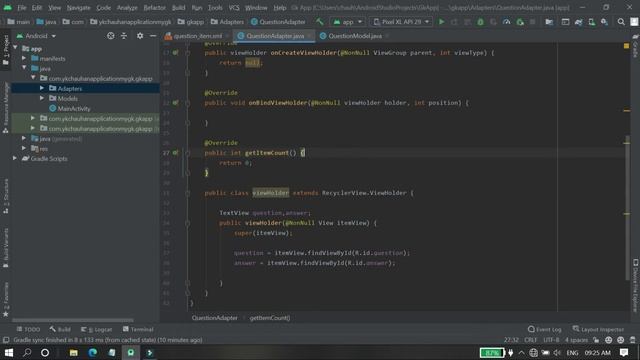640x360 pixels.
Task: Click the Build tool window button
Action: tap(60, 329)
